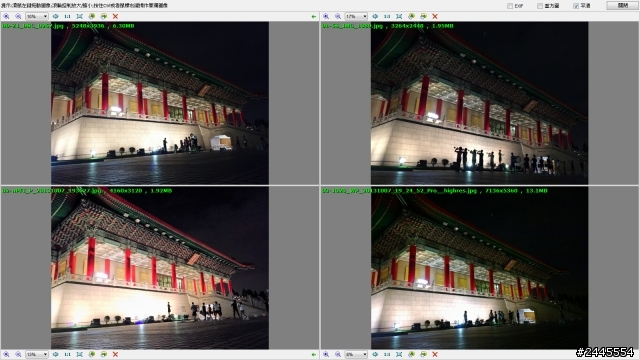Remove top-left image with red X
Viewport: 640px width, 360px height.
pos(116,16)
